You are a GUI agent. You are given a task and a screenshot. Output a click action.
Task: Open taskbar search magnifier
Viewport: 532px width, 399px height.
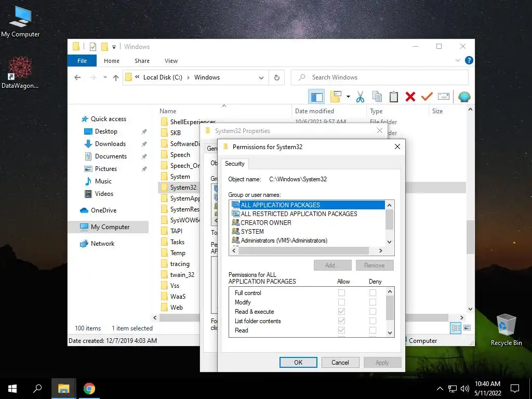[x=37, y=389]
